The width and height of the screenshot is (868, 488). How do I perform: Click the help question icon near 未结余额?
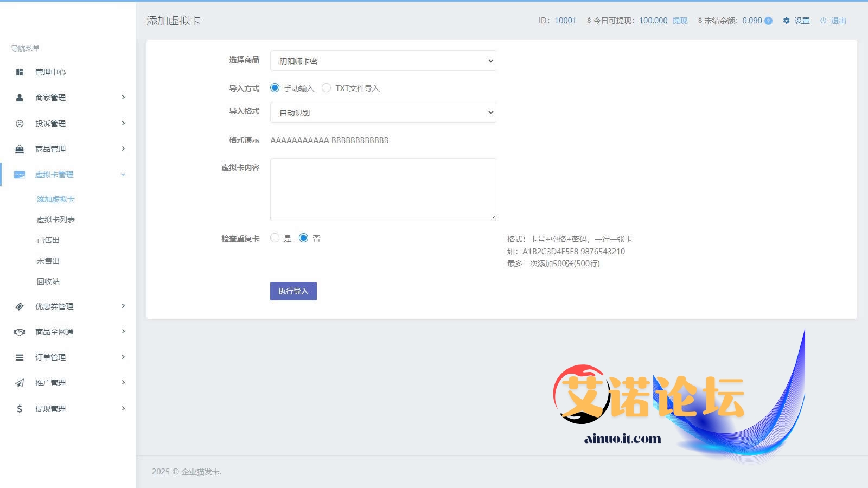[768, 21]
